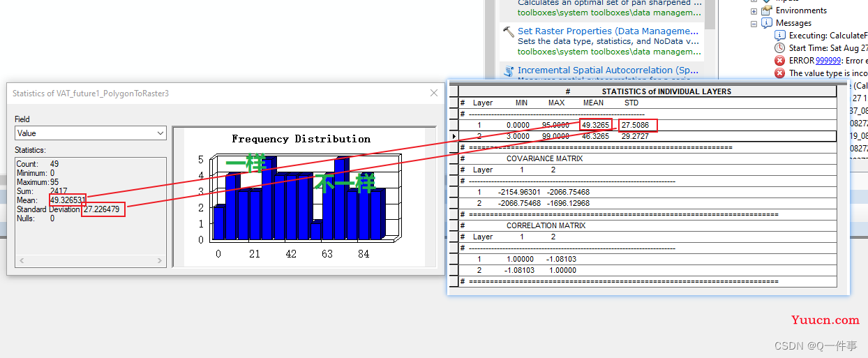Click the 'Minimum: 0' statistics line

[36, 173]
